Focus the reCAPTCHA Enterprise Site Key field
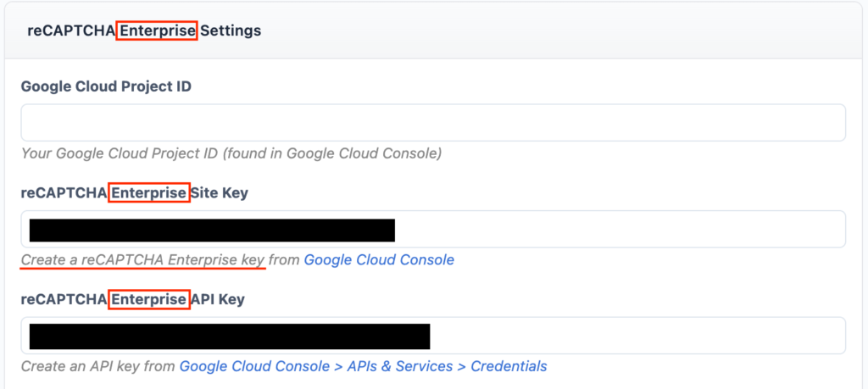Viewport: 868px width, 389px height. click(619, 230)
